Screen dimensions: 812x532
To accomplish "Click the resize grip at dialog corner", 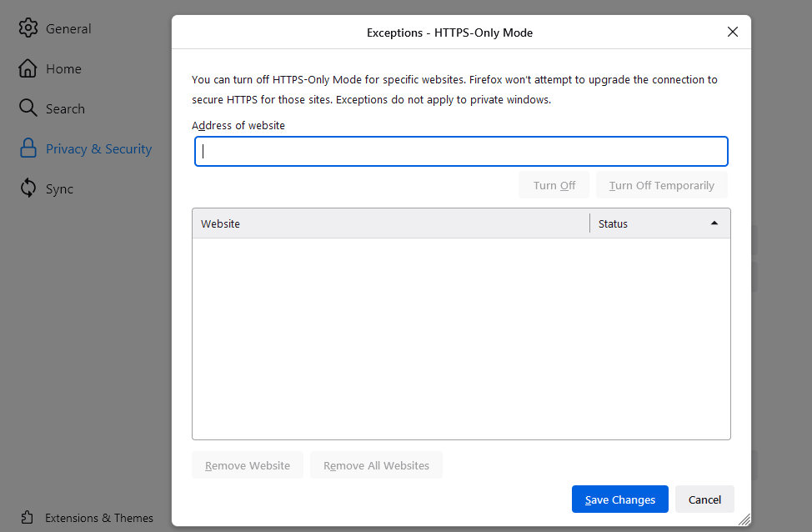I will tap(744, 521).
